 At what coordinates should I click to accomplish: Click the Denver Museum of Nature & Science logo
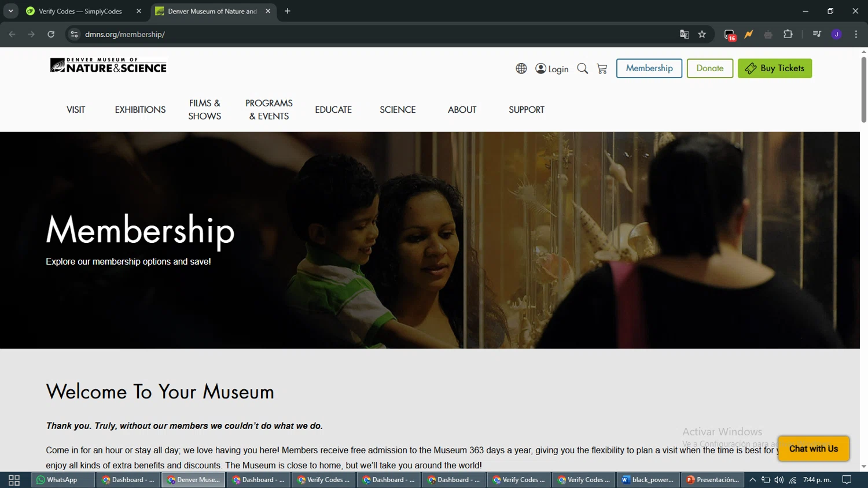tap(108, 65)
